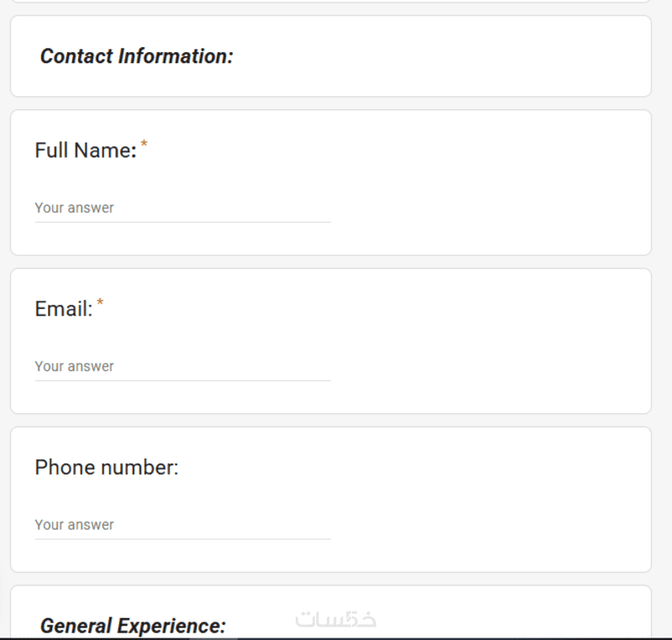
Task: Click the required asterisk next to Email
Action: coord(101,303)
